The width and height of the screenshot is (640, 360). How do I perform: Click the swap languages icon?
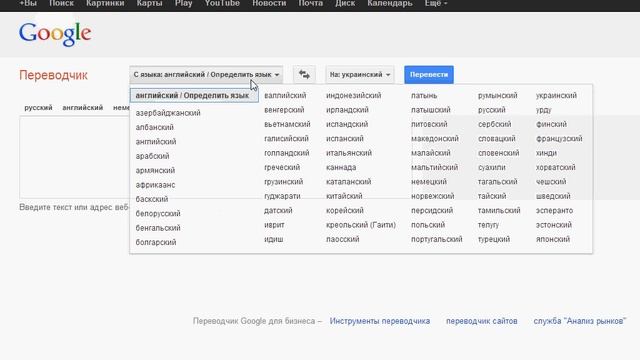[304, 75]
